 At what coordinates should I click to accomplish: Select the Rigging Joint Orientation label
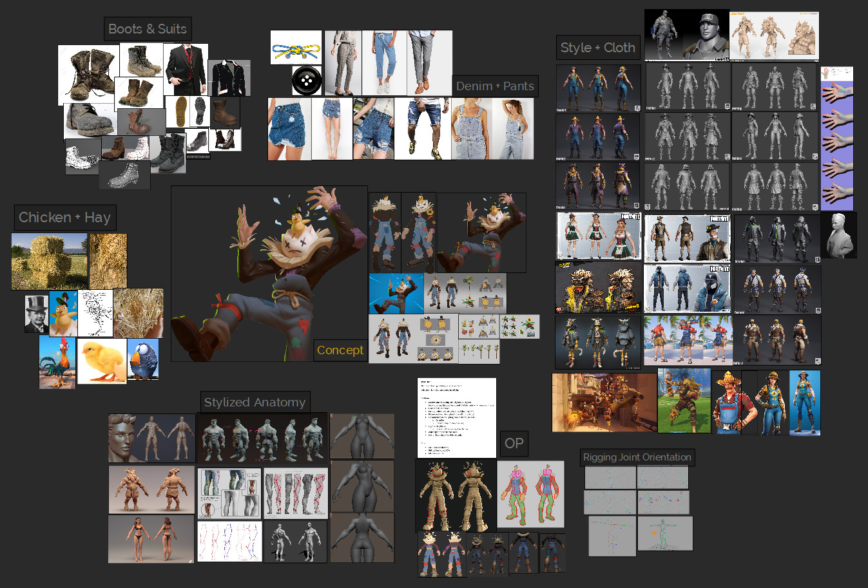point(637,457)
